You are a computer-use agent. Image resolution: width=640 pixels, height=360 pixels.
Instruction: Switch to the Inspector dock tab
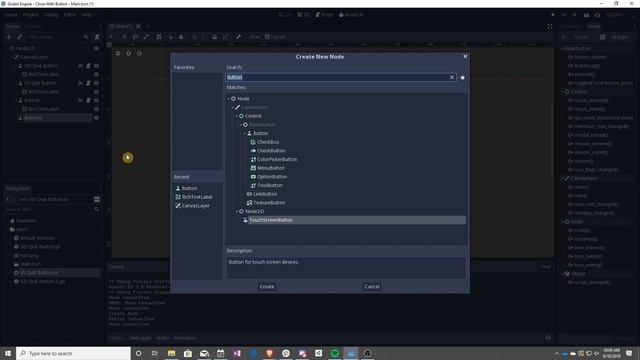(570, 27)
